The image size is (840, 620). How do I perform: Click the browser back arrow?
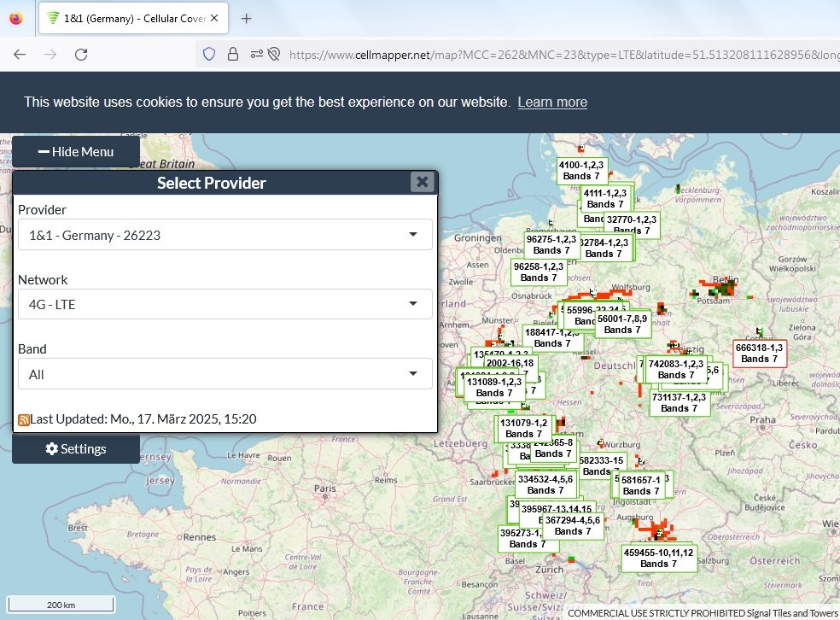click(x=20, y=54)
